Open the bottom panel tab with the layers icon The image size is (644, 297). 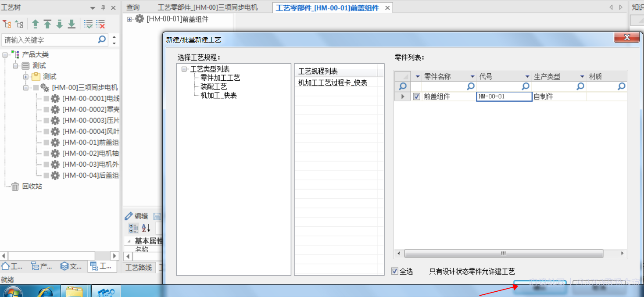[71, 266]
